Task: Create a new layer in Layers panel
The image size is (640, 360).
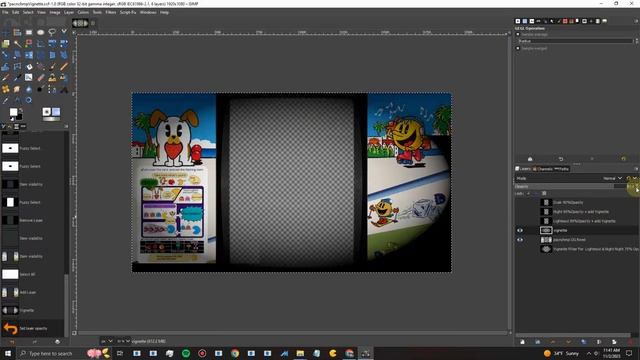Action: [522, 342]
